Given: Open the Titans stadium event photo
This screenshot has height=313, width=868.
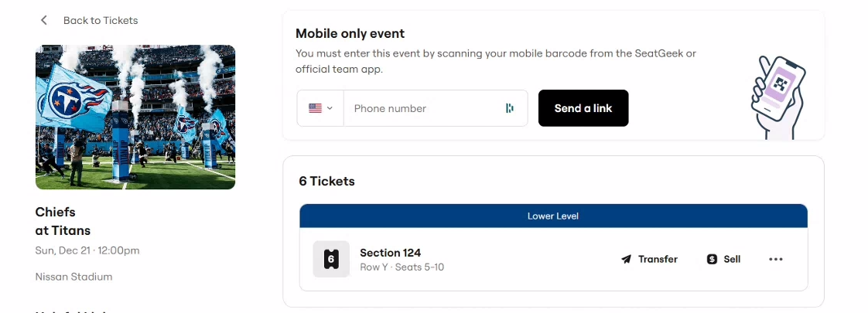Looking at the screenshot, I should 135,117.
